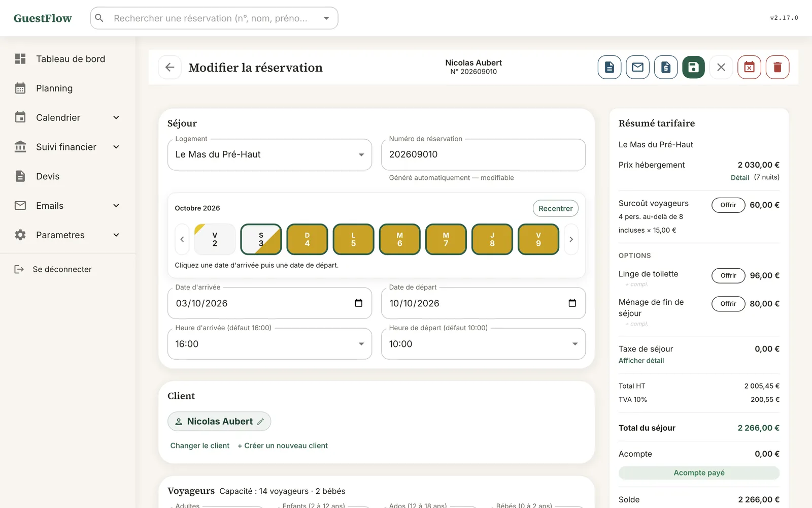Open the Détail link under Prix hébergement

click(x=740, y=178)
